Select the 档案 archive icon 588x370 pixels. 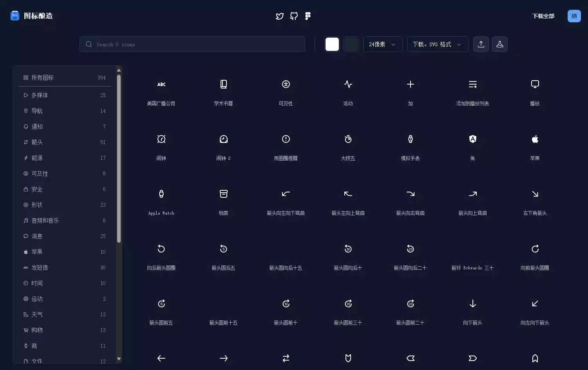(224, 194)
